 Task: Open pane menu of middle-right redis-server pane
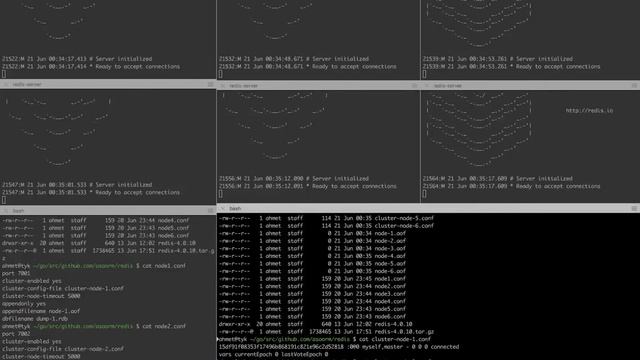pos(634,86)
